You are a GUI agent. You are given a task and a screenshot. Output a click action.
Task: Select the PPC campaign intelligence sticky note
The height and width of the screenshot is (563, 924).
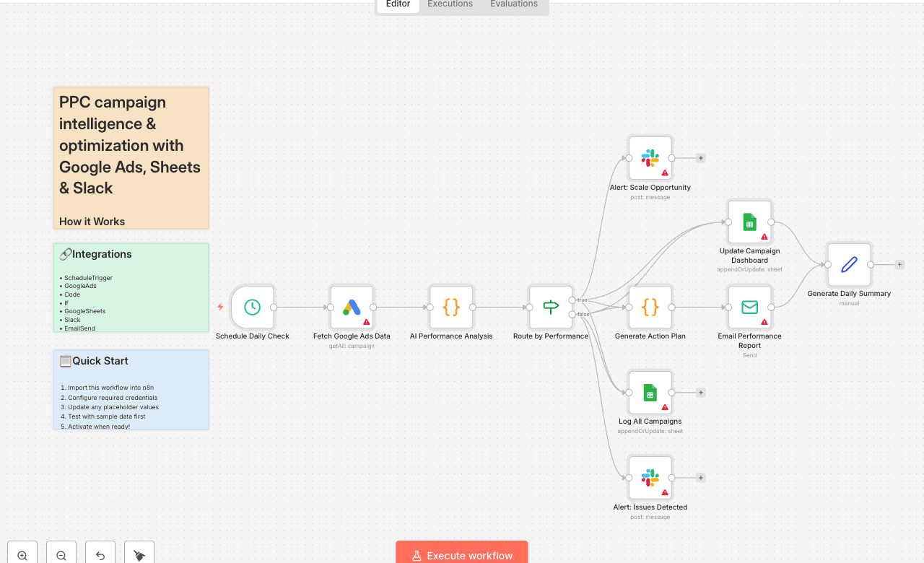131,157
